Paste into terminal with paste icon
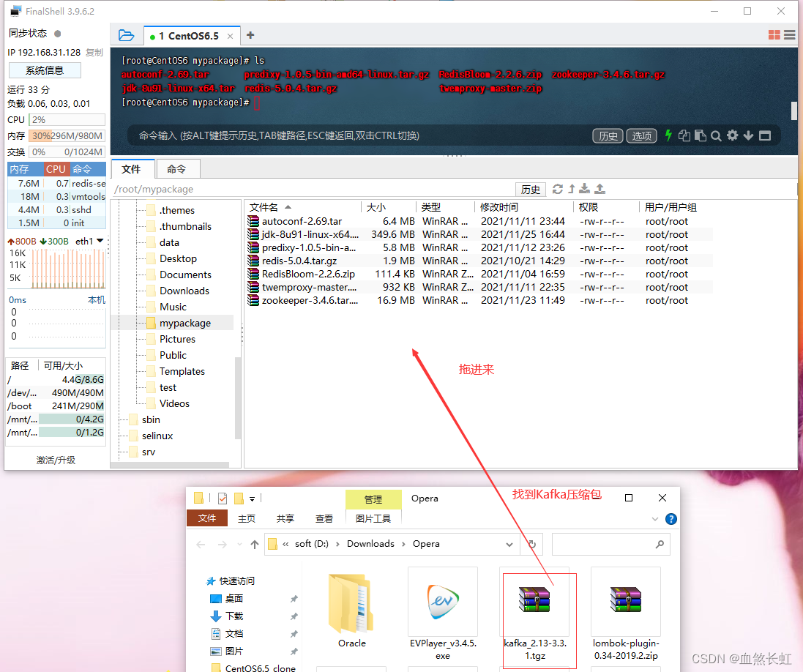The width and height of the screenshot is (803, 672). [700, 135]
